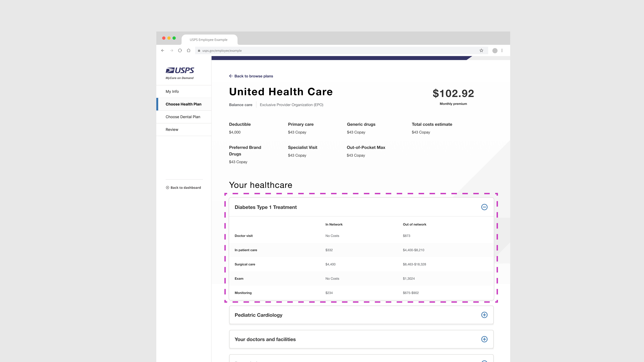The image size is (644, 362).
Task: Collapse Diabetes Type 1 Treatment section
Action: pos(484,207)
